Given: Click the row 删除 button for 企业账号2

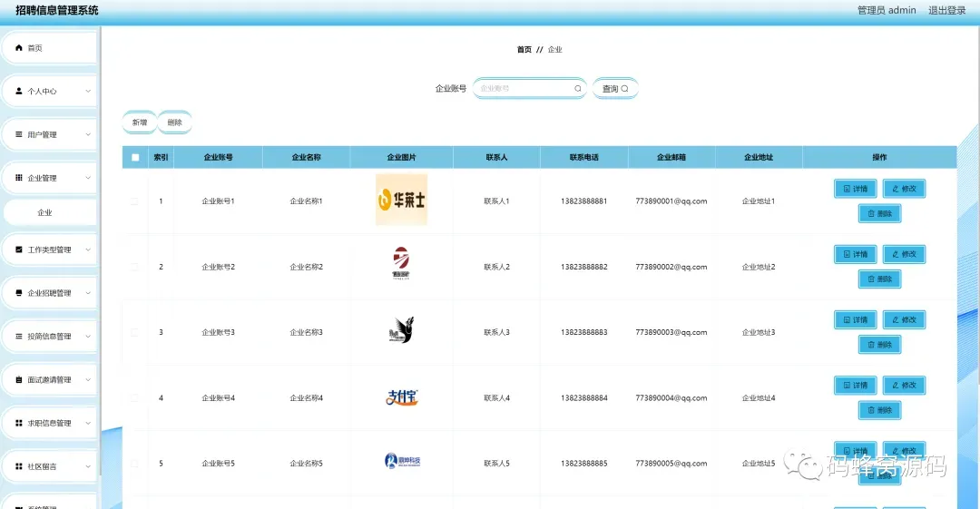Looking at the screenshot, I should click(879, 279).
